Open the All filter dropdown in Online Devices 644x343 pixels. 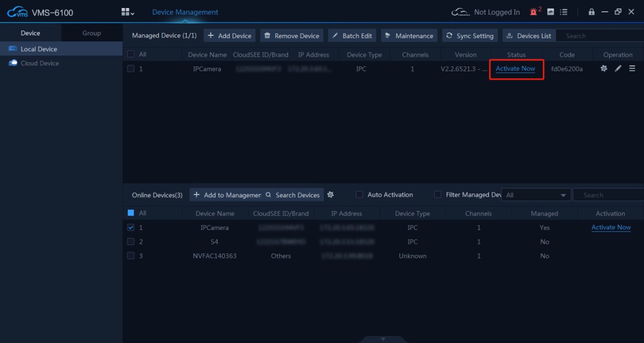tap(536, 195)
